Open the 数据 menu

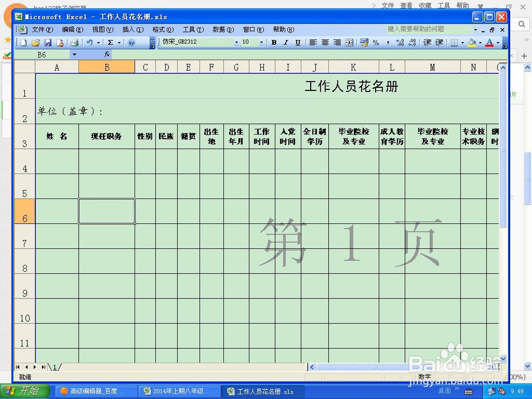pos(223,29)
